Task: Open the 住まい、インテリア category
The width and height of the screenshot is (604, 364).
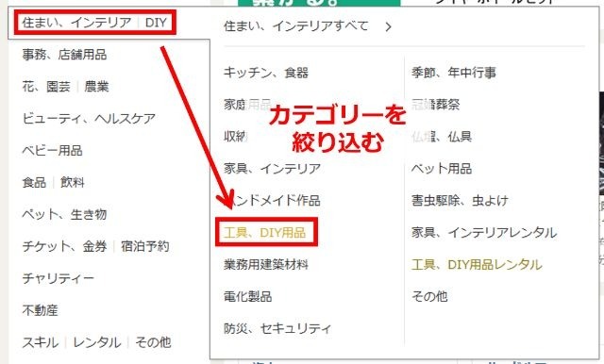Action: click(76, 23)
